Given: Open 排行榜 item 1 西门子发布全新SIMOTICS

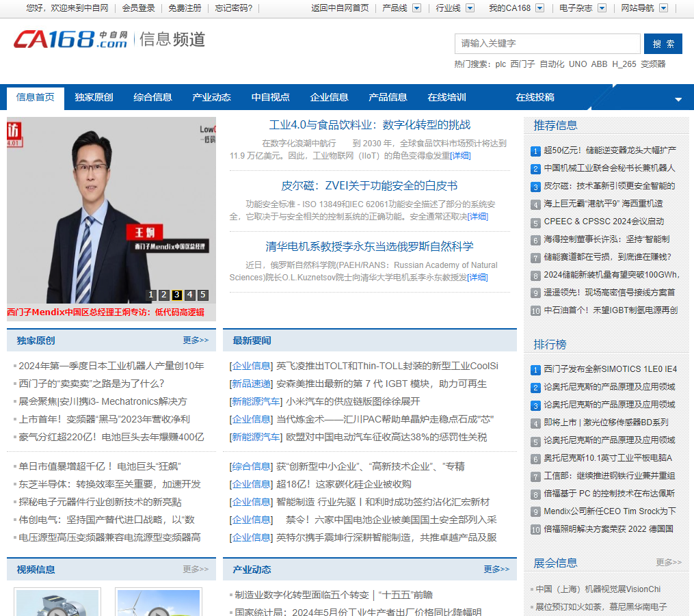Looking at the screenshot, I should [x=611, y=369].
